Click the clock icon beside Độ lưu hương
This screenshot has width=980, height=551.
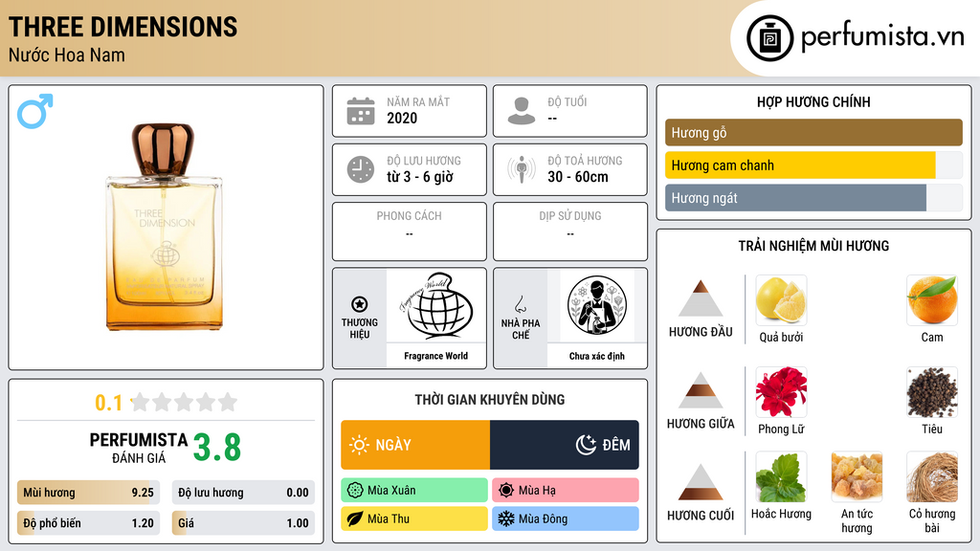[361, 169]
